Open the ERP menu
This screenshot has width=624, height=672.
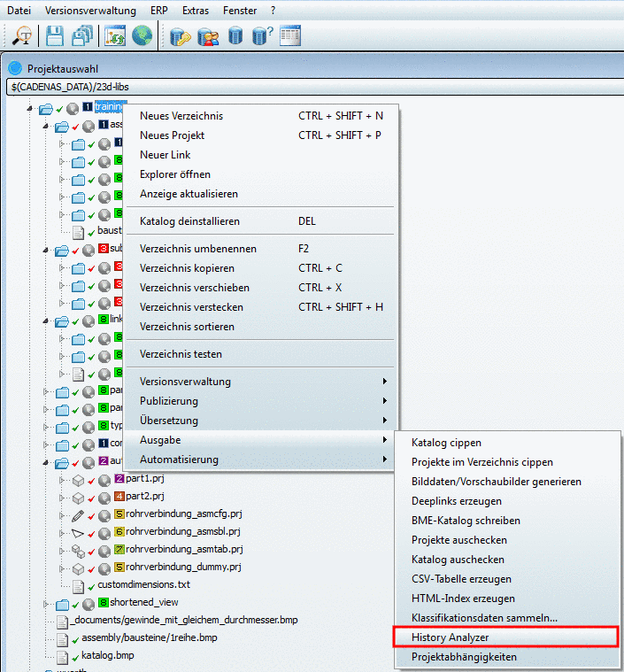point(159,11)
